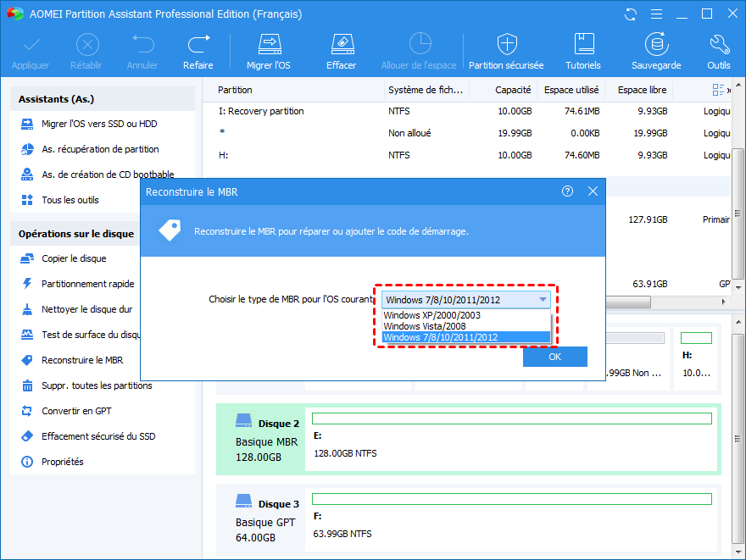
Task: Click the Refaire redo icon
Action: coord(198,51)
